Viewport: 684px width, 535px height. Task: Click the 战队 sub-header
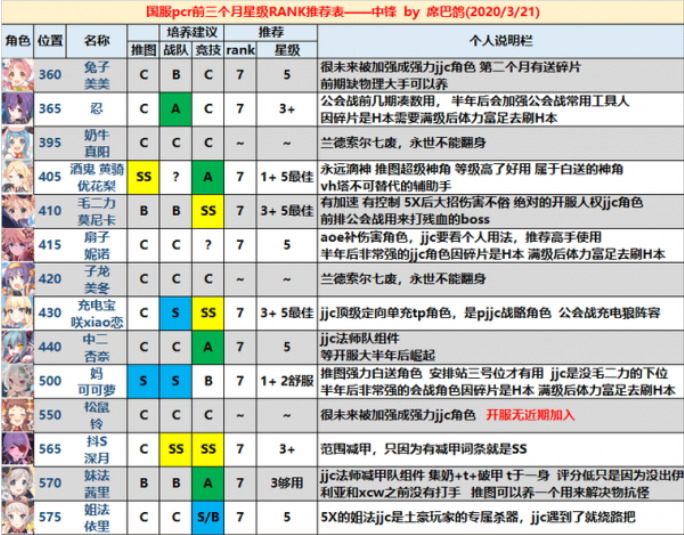176,50
